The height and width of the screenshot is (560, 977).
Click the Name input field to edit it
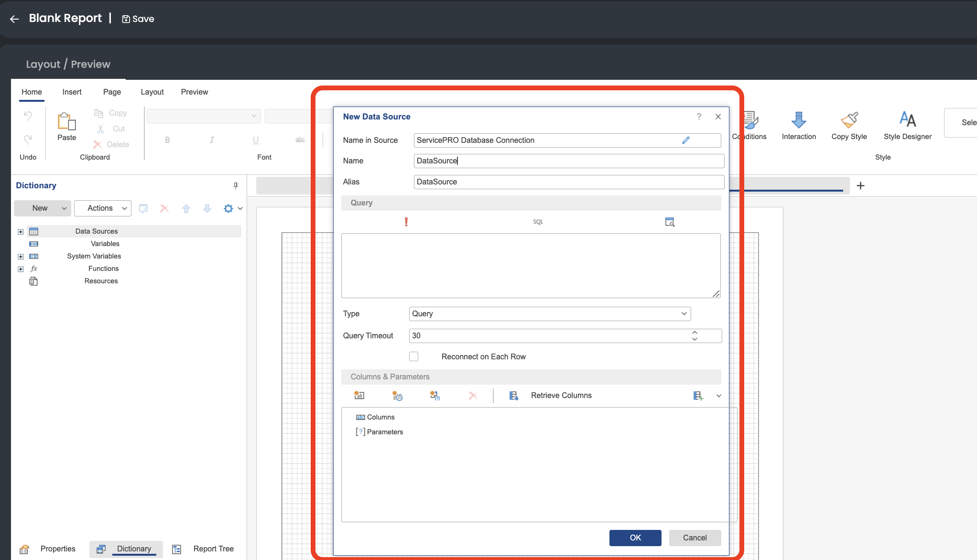(568, 160)
